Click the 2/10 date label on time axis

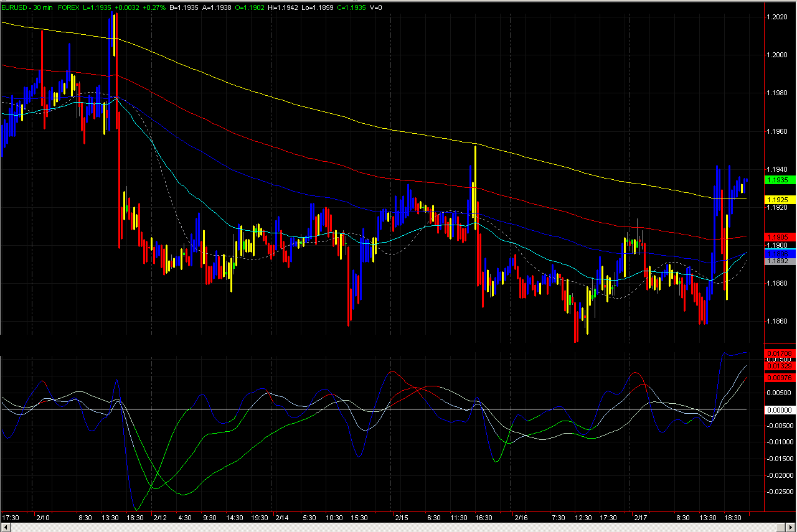tap(42, 518)
